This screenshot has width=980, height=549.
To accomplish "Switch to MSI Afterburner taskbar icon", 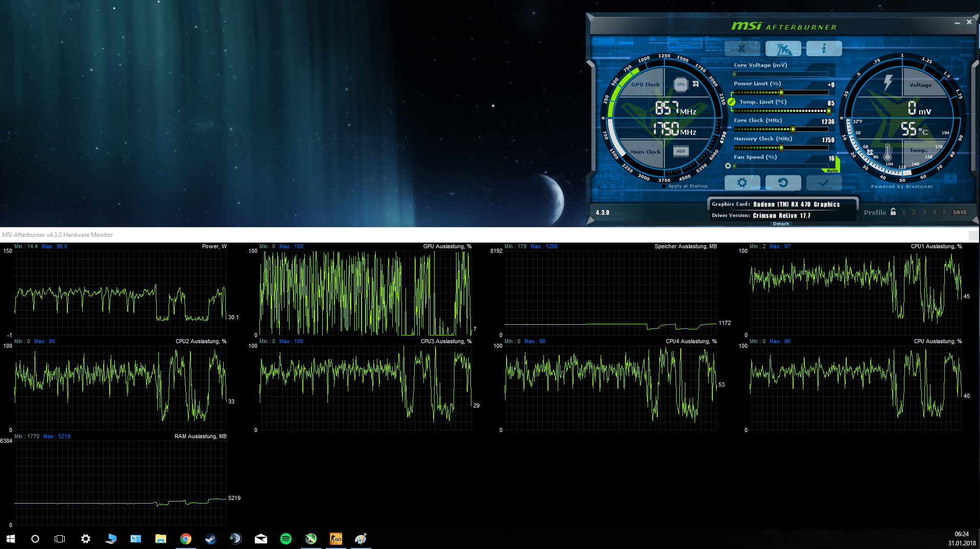I will tap(311, 539).
